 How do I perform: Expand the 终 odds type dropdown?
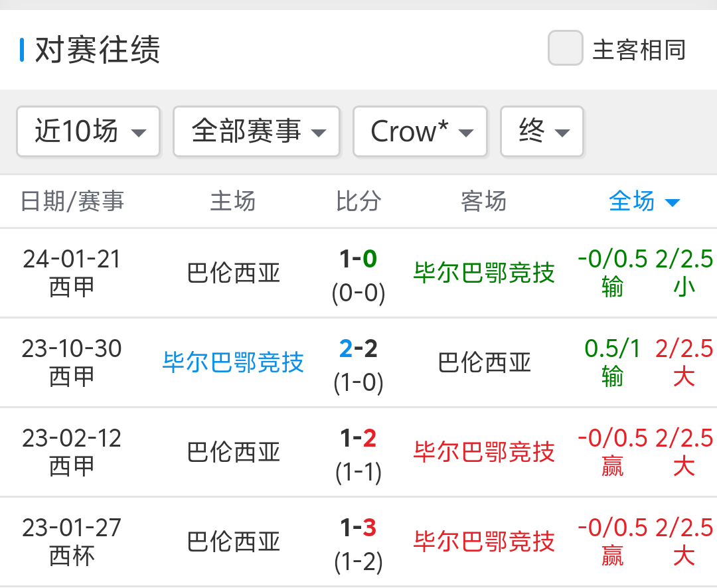(542, 131)
